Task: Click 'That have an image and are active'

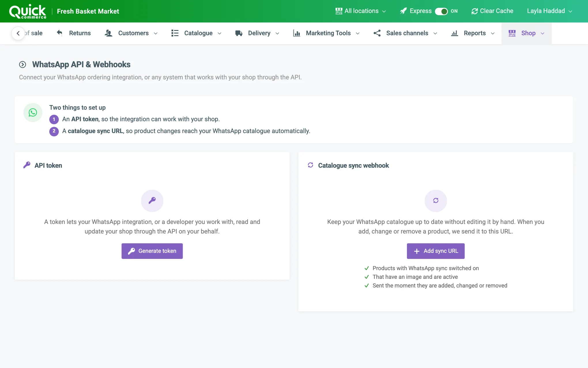Action: pyautogui.click(x=415, y=277)
